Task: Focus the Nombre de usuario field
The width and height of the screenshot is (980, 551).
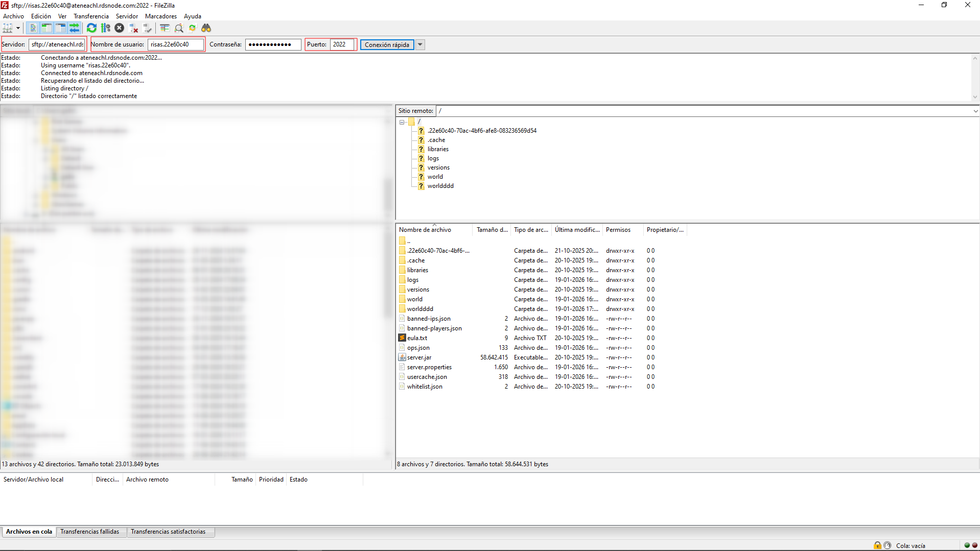Action: pos(176,44)
